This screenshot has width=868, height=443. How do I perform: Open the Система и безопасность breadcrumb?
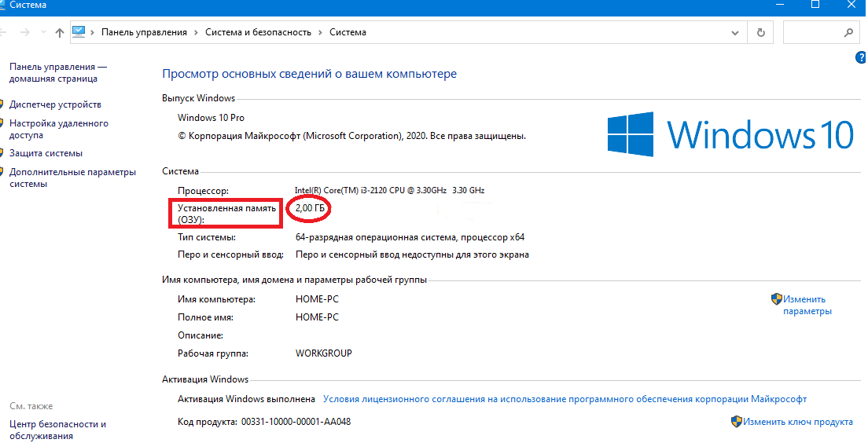[x=258, y=32]
